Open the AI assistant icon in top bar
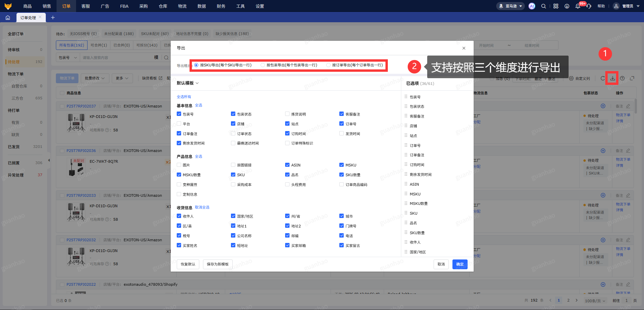644x310 pixels. pyautogui.click(x=532, y=6)
